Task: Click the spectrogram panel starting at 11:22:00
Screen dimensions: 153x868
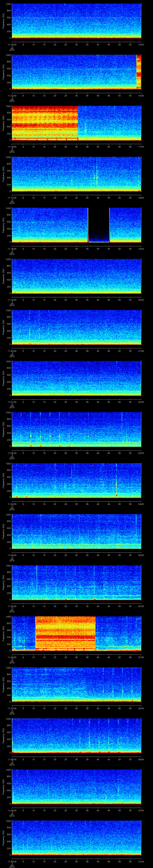Action: tap(76, 429)
